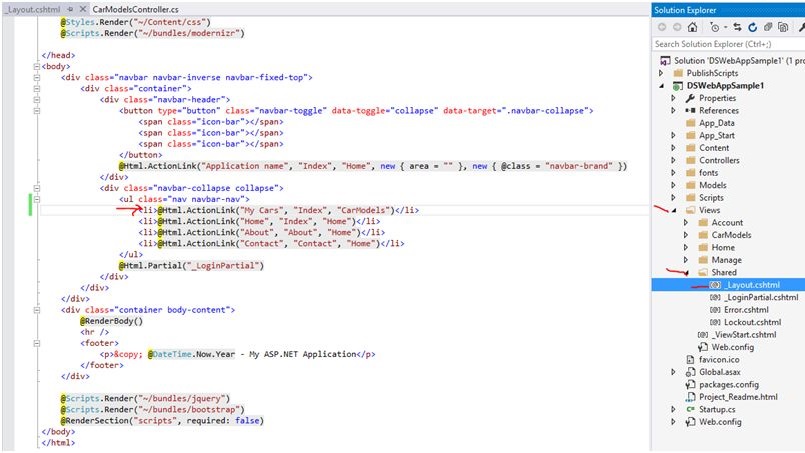This screenshot has width=805, height=453.
Task: Expand the Properties node arrow
Action: pyautogui.click(x=674, y=98)
